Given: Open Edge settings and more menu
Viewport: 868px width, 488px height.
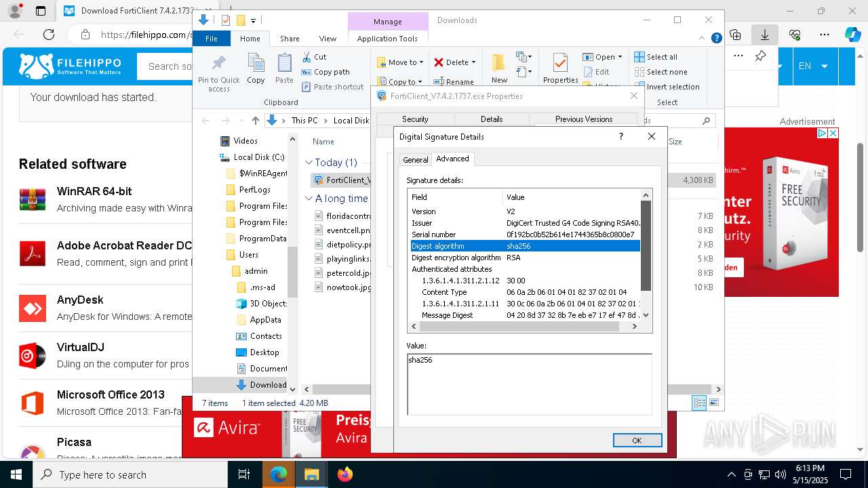Looking at the screenshot, I should coord(825,35).
